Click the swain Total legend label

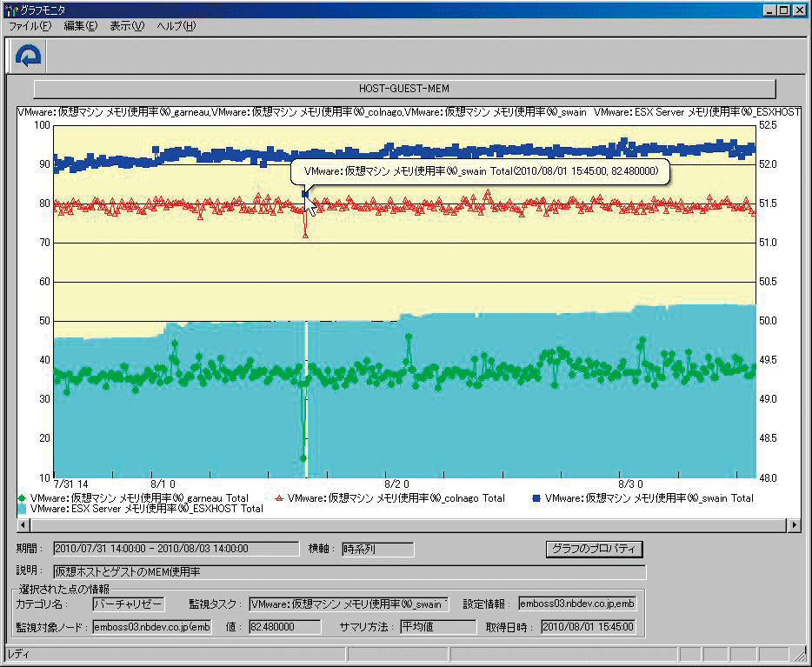pyautogui.click(x=649, y=498)
